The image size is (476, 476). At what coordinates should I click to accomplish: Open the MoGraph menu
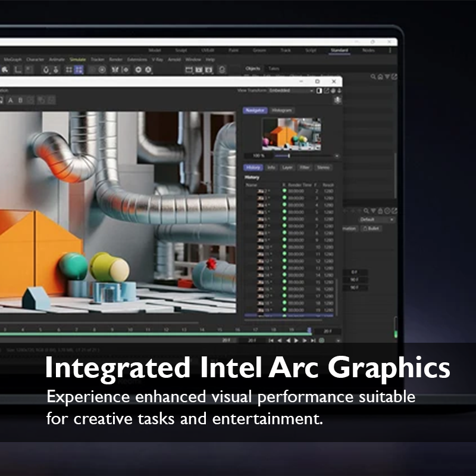click(x=12, y=59)
